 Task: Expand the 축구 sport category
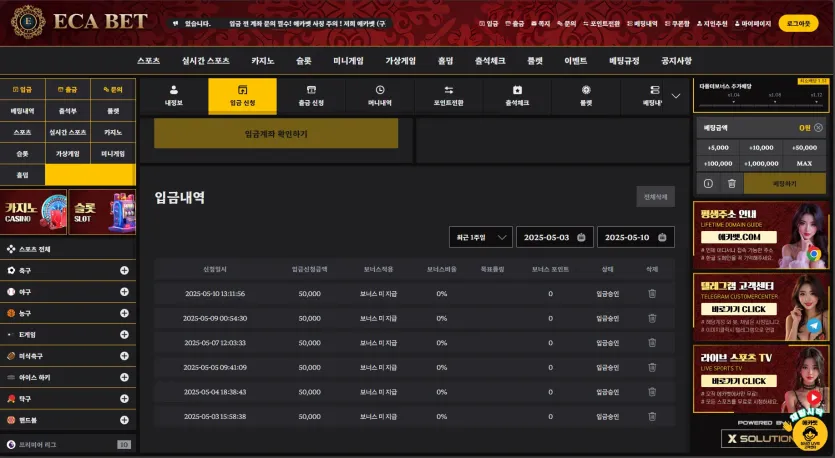tap(124, 271)
